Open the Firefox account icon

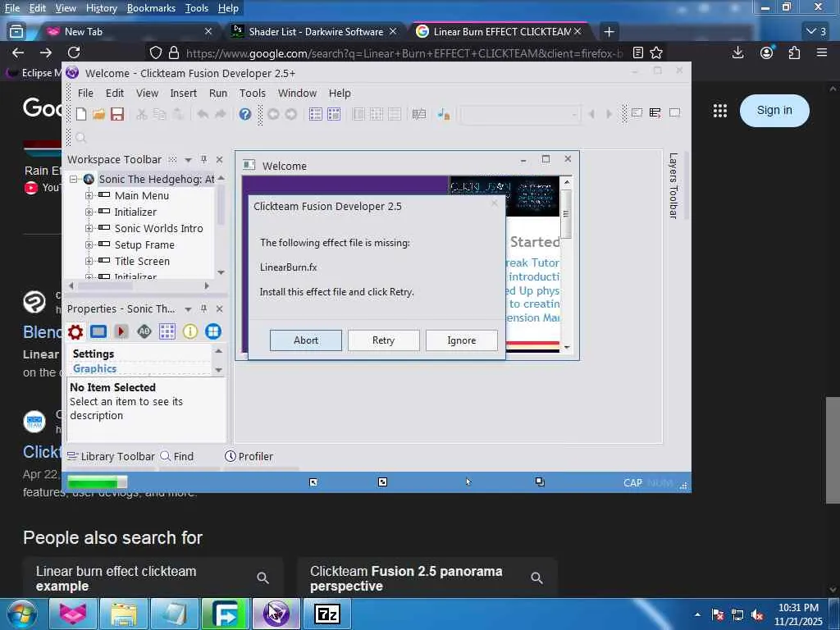tap(767, 52)
